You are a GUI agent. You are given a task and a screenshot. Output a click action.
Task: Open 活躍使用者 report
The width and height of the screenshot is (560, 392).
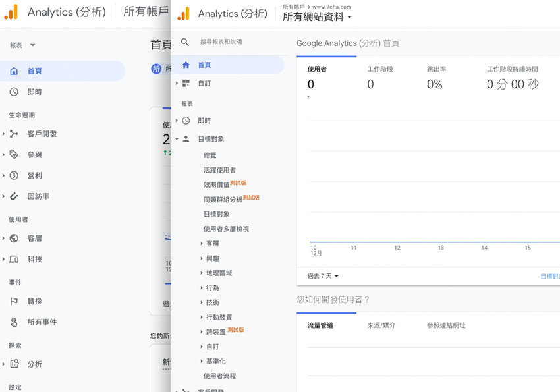pos(219,170)
